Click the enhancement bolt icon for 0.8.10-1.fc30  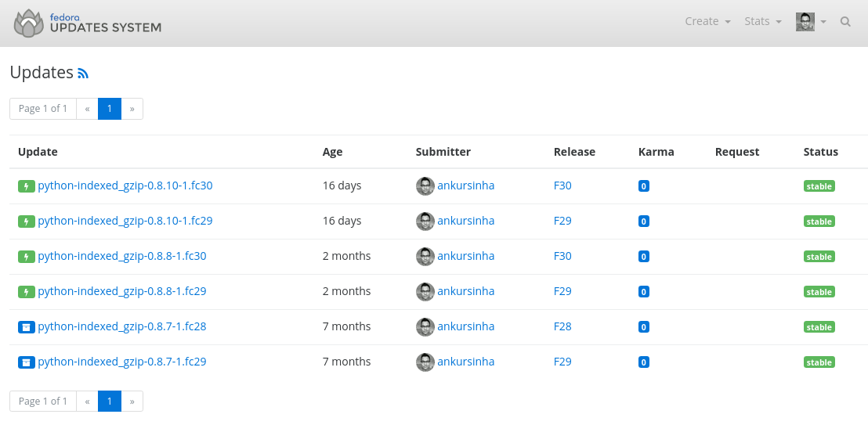point(27,186)
